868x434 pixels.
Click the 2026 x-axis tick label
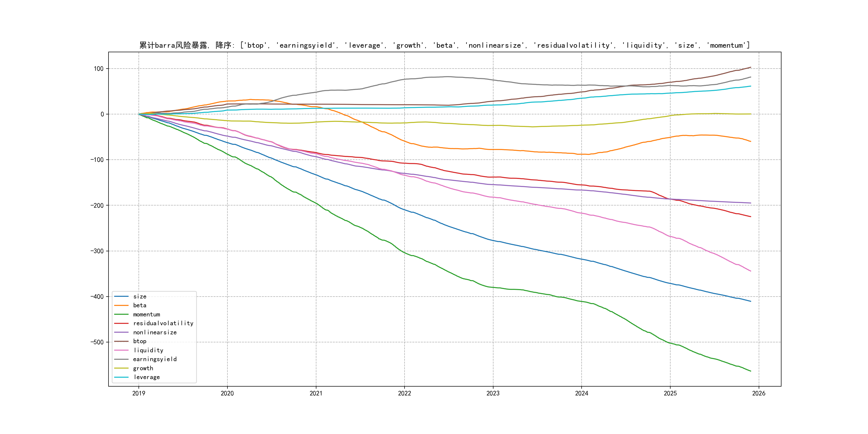(758, 393)
